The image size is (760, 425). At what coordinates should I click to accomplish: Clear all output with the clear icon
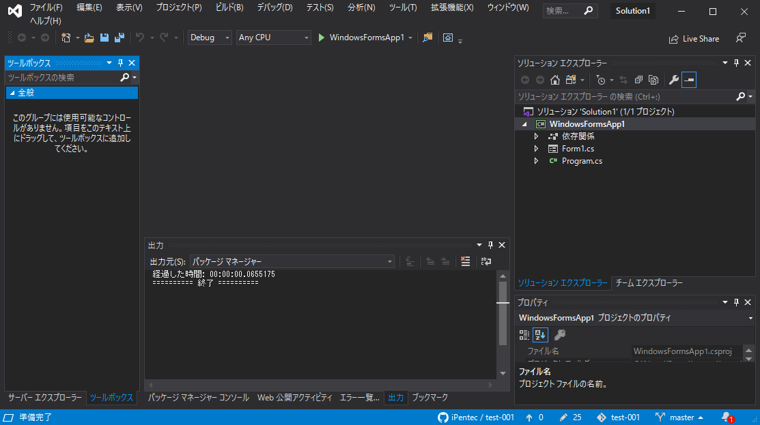click(x=465, y=262)
